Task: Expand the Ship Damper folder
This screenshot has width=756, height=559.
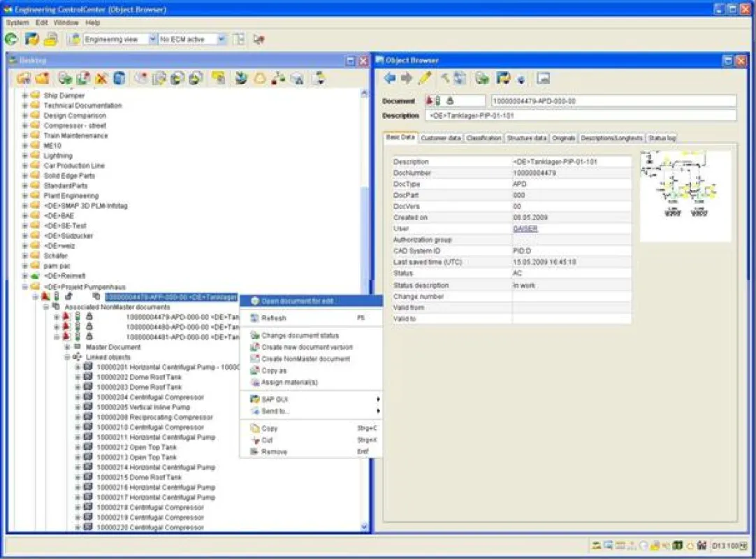Action: tap(24, 96)
